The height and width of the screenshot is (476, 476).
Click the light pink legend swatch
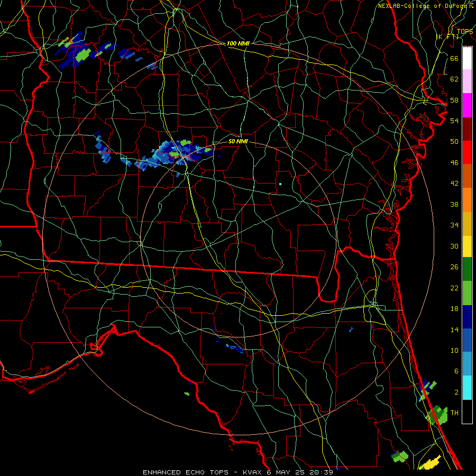pyautogui.click(x=467, y=81)
